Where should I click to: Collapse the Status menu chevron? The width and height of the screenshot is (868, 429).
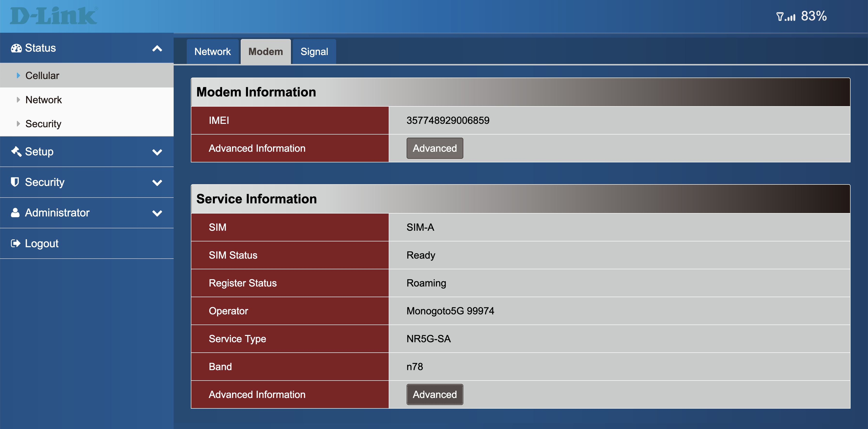click(157, 48)
